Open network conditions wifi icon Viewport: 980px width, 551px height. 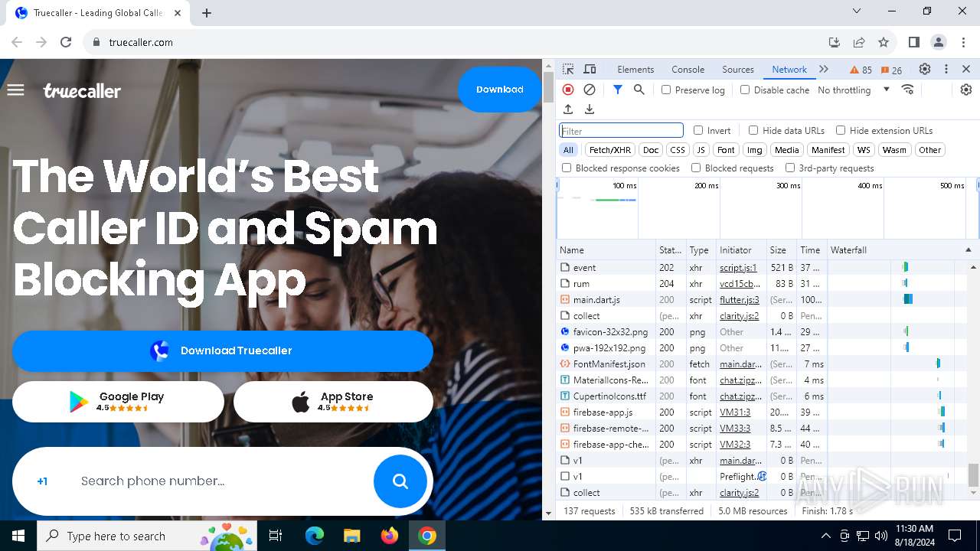pos(908,90)
